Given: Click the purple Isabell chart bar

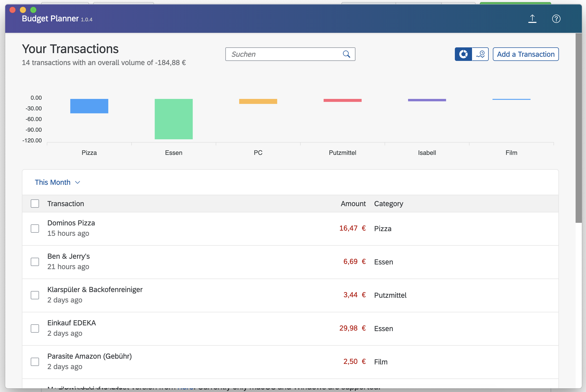Looking at the screenshot, I should click(427, 100).
